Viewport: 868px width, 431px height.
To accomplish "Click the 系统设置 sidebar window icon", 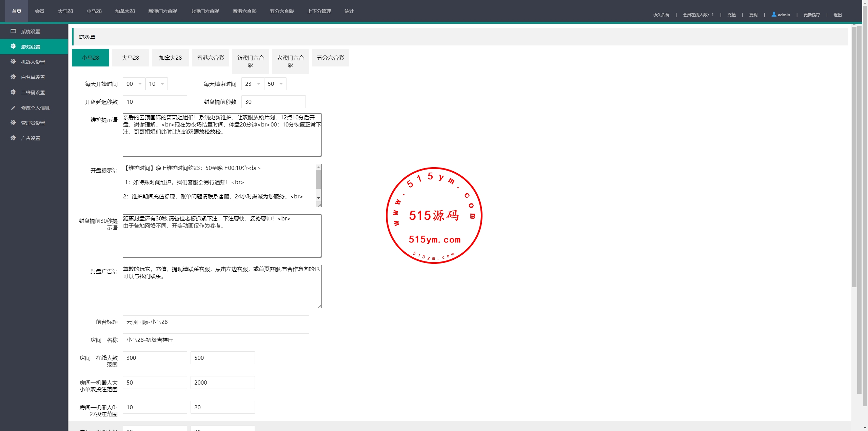I will [x=13, y=31].
